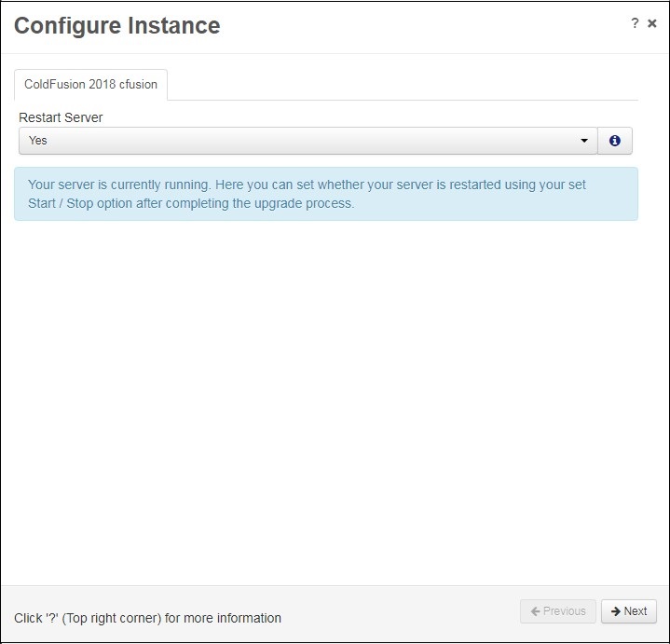Switch to ColdFusion 2018 cfusion tab
This screenshot has height=644, width=670.
pyautogui.click(x=90, y=84)
